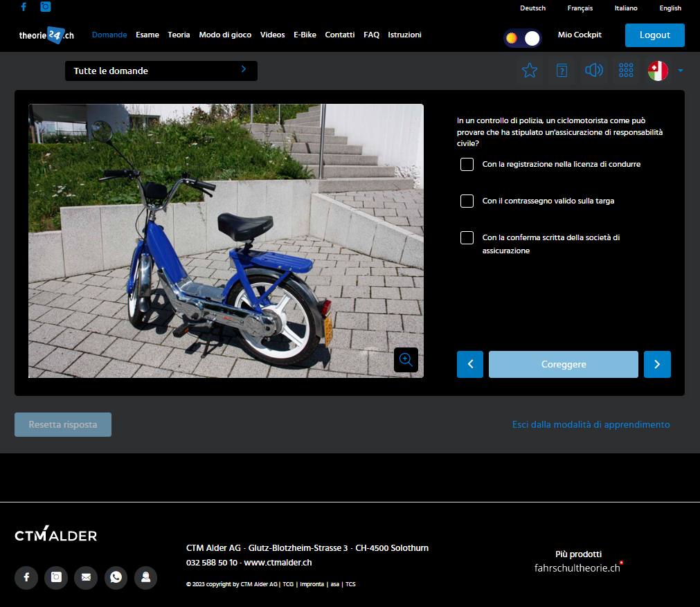This screenshot has height=607, width=700.
Task: Open the Esame menu
Action: (147, 35)
